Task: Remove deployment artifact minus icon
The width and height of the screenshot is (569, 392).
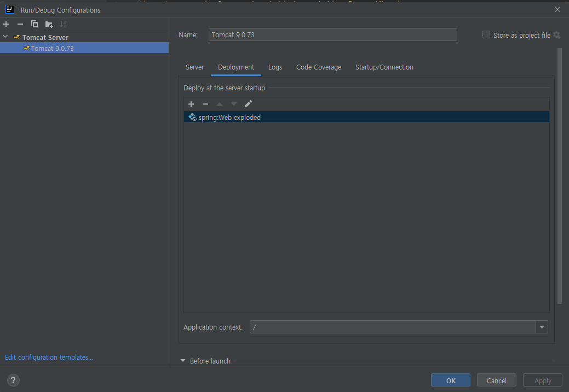Action: click(x=205, y=104)
